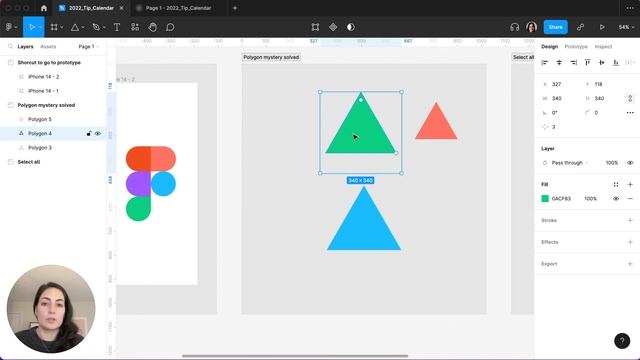Viewport: 640px width, 360px height.
Task: Toggle lock on Polygon 4 layer
Action: [x=89, y=133]
